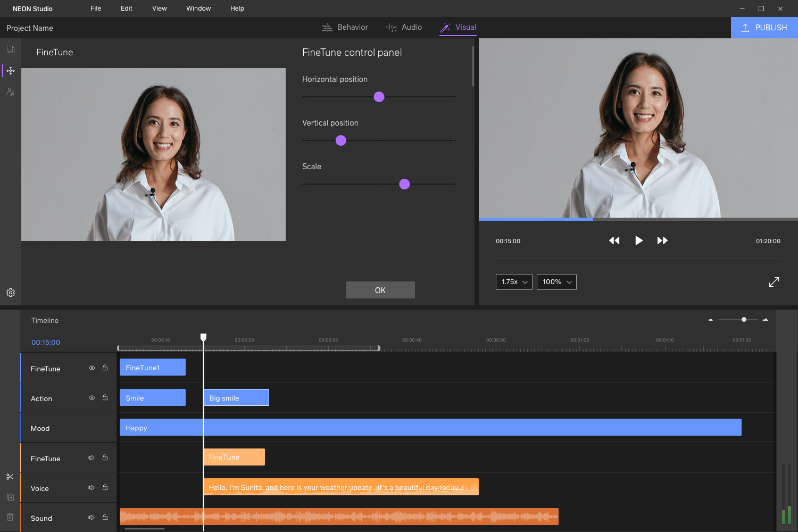Viewport: 798px width, 532px height.
Task: Open the Window menu
Action: tap(198, 9)
